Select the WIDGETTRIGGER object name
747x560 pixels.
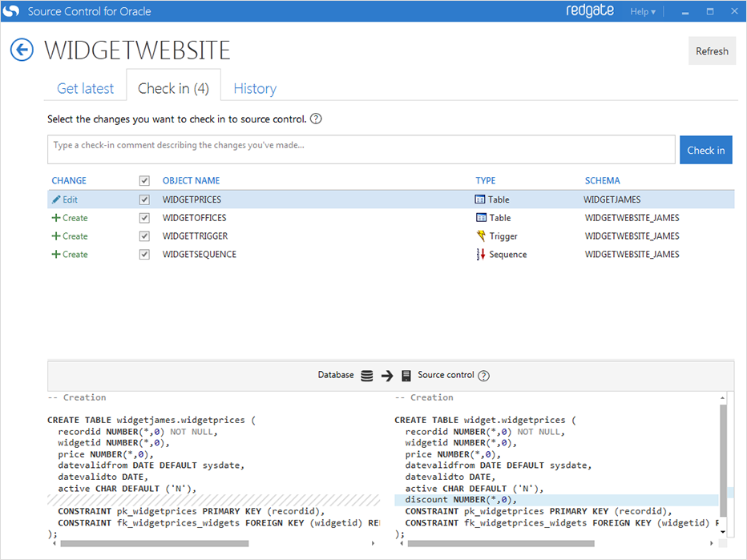coord(195,236)
